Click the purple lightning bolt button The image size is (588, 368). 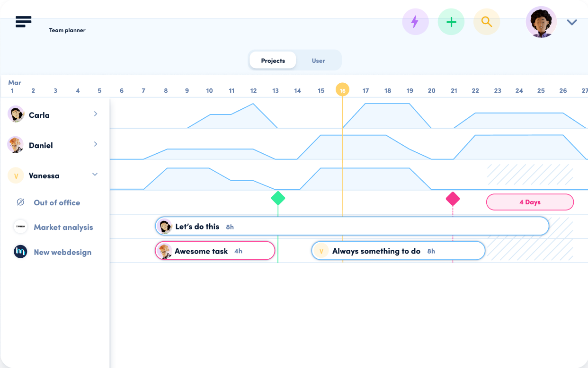415,22
